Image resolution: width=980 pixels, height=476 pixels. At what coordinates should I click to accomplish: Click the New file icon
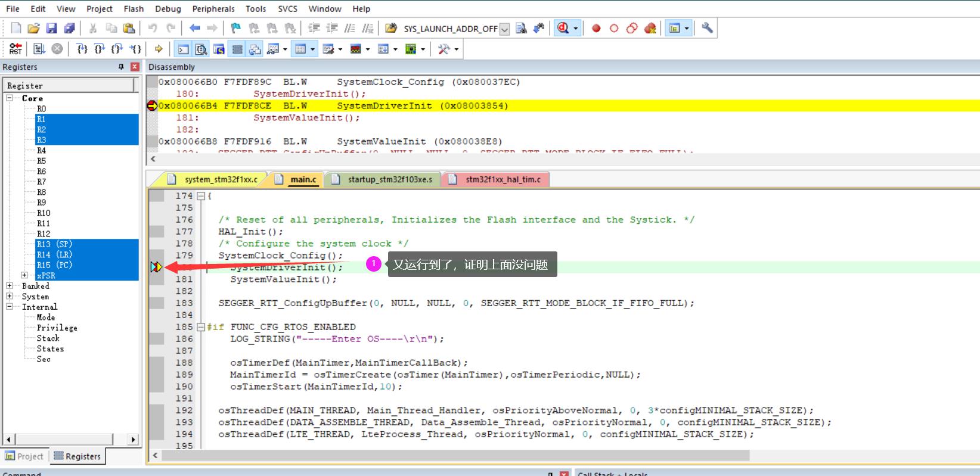pos(16,28)
